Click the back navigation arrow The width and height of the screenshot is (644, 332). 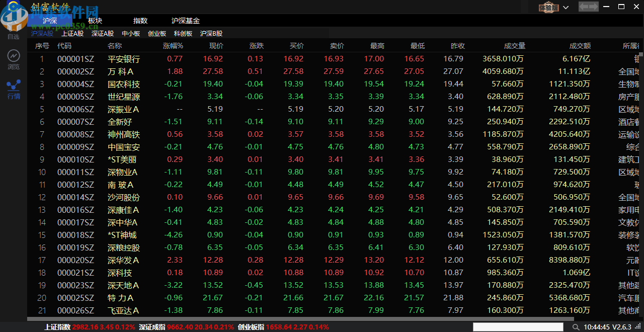click(583, 7)
